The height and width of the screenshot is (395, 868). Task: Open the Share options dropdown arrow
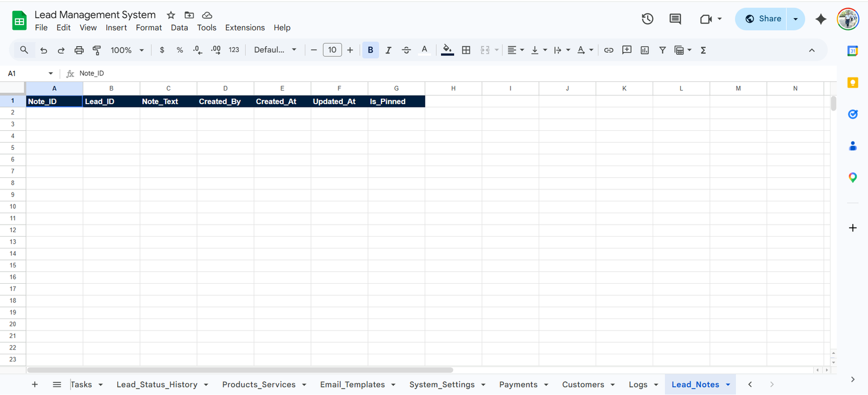pos(795,19)
